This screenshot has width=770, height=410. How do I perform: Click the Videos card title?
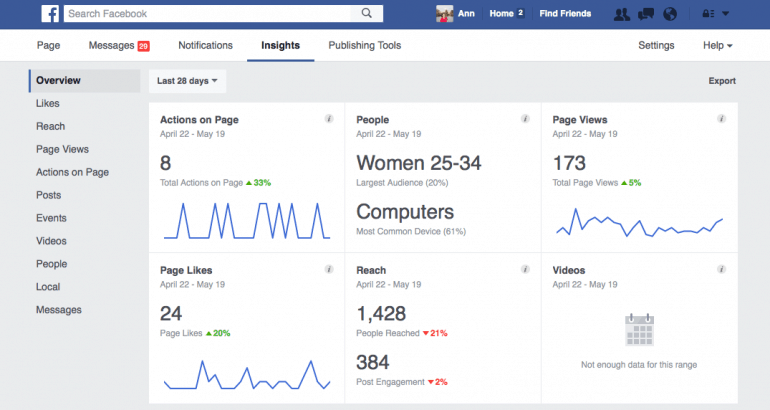tap(569, 270)
